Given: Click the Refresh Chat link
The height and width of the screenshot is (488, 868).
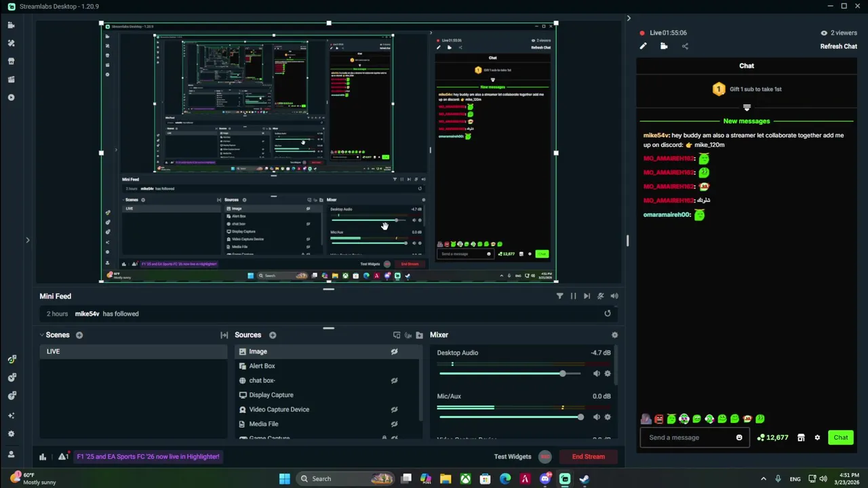Looking at the screenshot, I should [x=839, y=47].
